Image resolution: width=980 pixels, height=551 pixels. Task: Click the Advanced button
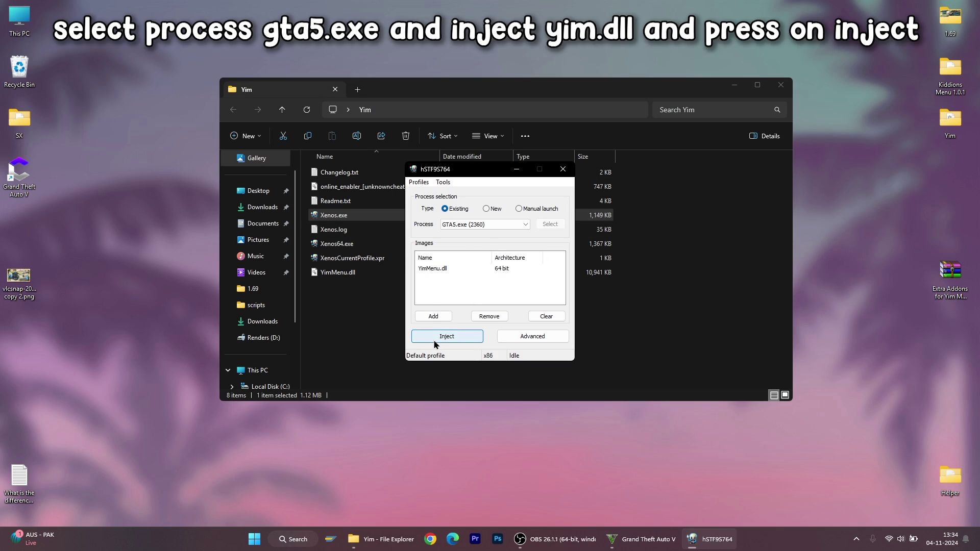click(x=533, y=336)
